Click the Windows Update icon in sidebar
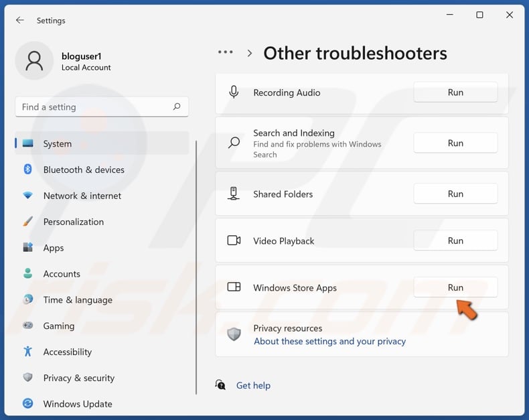This screenshot has width=529, height=420. pyautogui.click(x=28, y=404)
